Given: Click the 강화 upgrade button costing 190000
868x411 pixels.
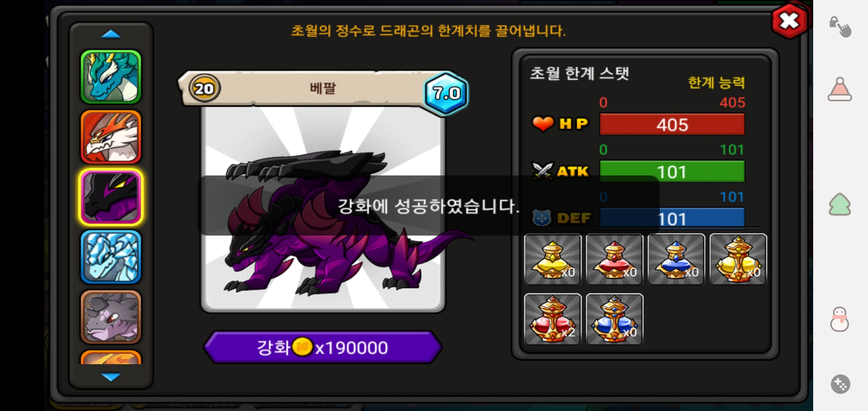Looking at the screenshot, I should click(322, 347).
